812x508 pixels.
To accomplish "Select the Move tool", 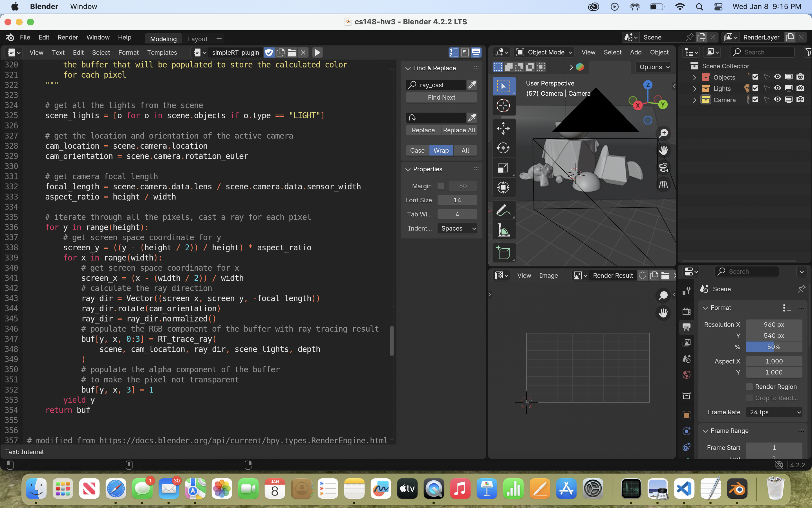I will coord(503,128).
